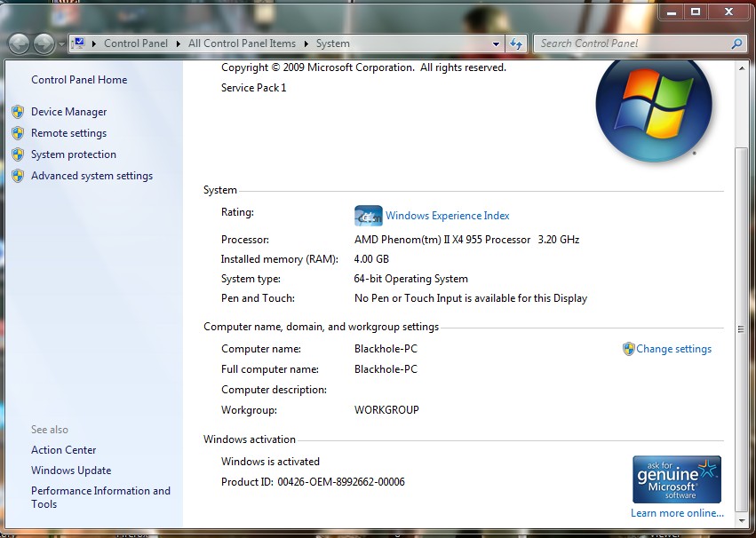Click the scrollbar up arrow
The image size is (756, 538).
click(742, 69)
